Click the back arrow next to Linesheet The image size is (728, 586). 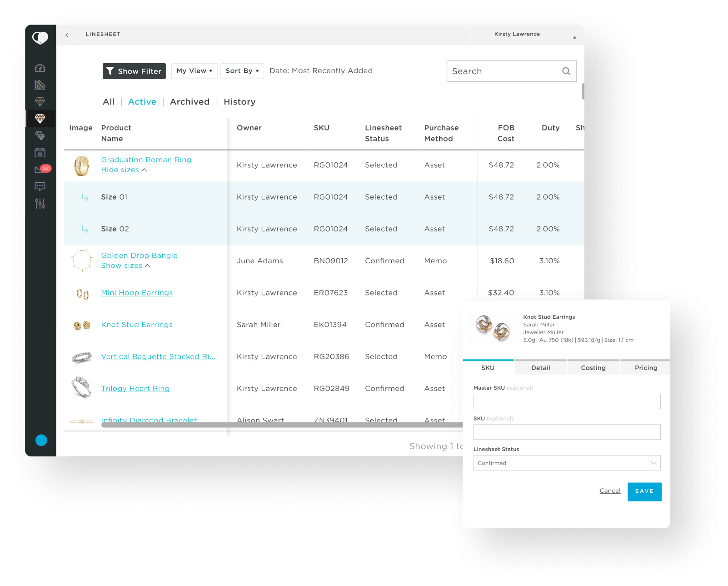tap(67, 35)
